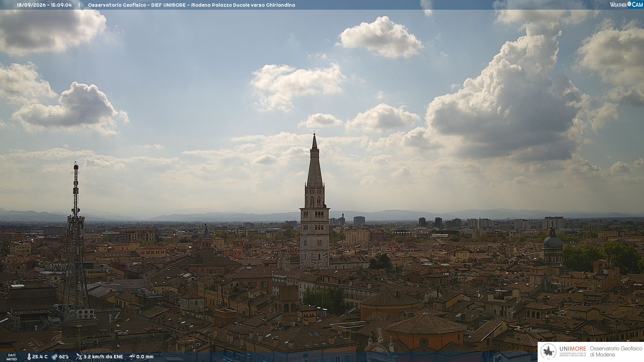
Task: Click the DATI METEO label
Action: pyautogui.click(x=12, y=357)
